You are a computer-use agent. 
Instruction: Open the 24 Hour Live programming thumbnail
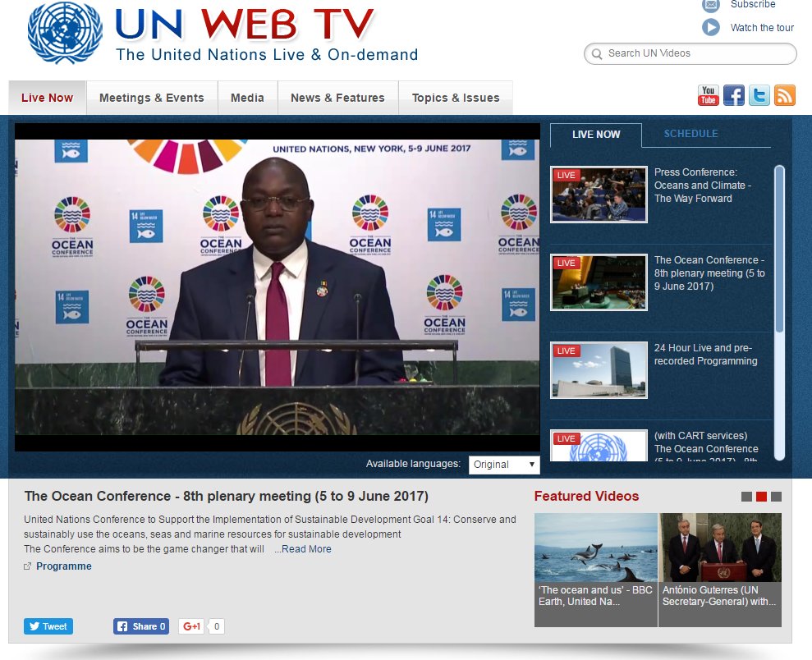pyautogui.click(x=599, y=370)
